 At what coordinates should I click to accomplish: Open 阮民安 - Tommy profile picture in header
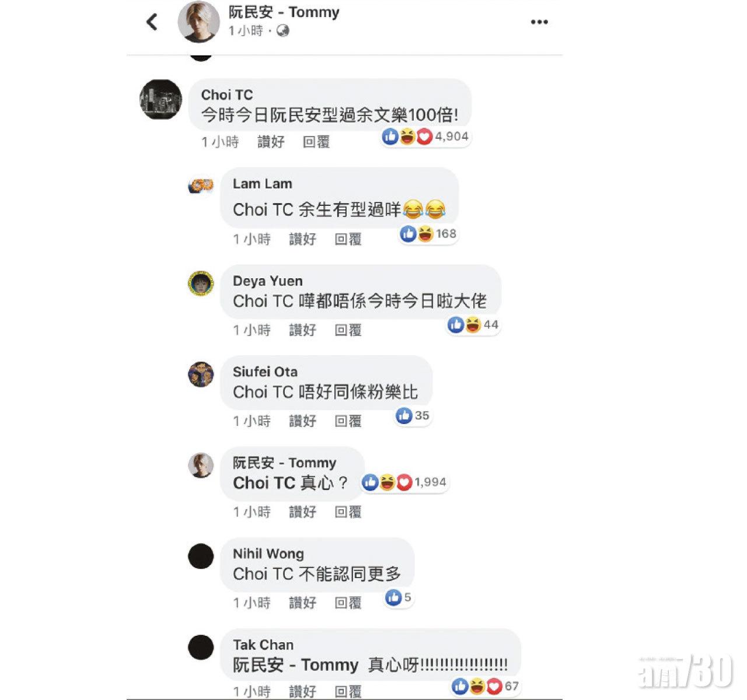pos(198,22)
